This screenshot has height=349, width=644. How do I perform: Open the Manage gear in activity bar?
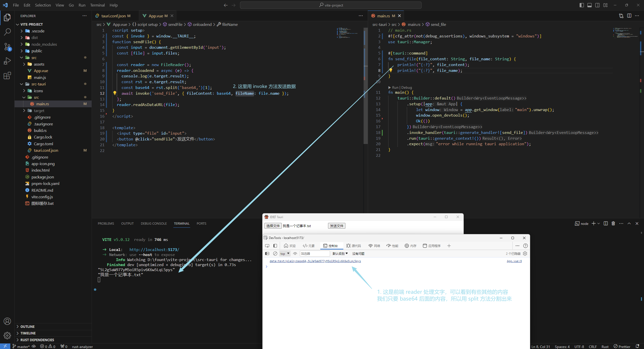[x=7, y=335]
